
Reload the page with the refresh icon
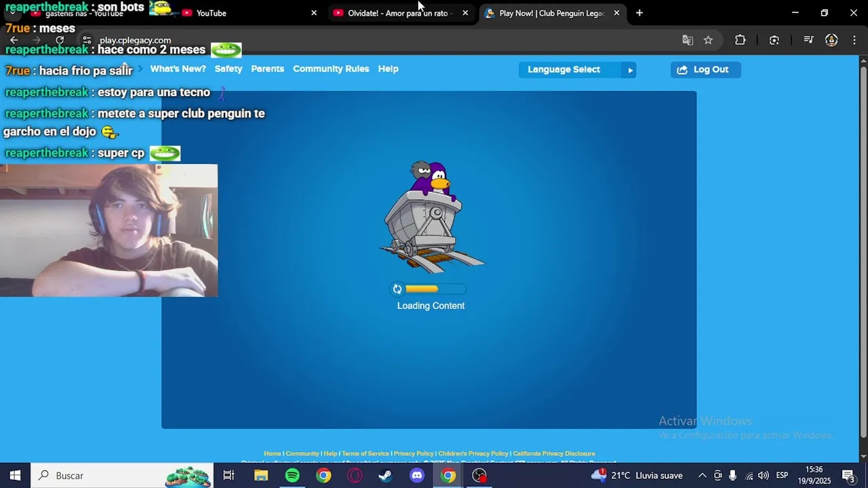point(60,40)
